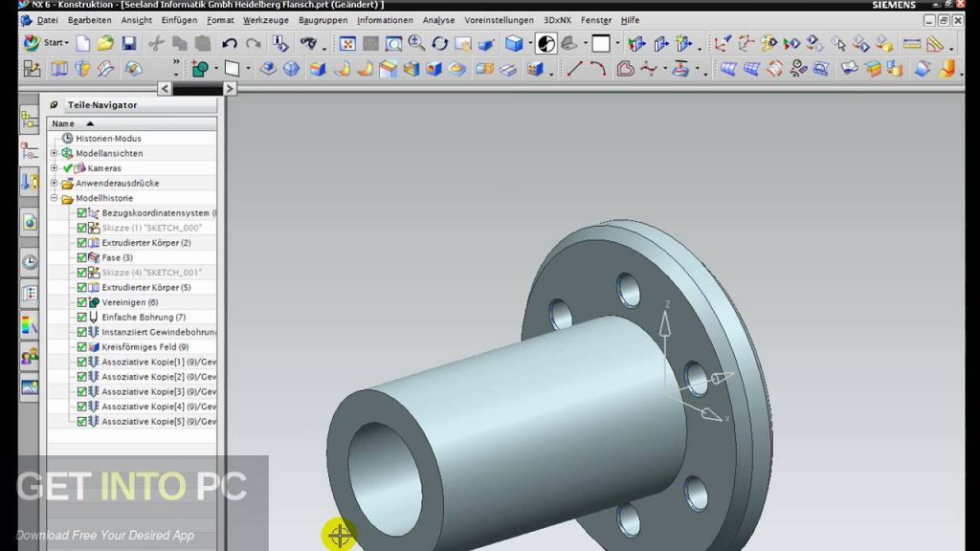
Task: Open a part file with folder icon
Action: click(x=105, y=43)
